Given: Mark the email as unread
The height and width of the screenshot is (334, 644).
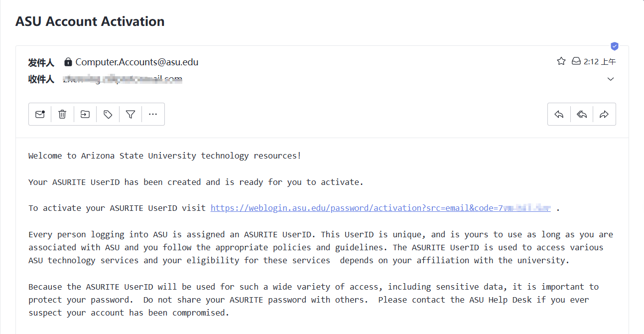Looking at the screenshot, I should (40, 114).
